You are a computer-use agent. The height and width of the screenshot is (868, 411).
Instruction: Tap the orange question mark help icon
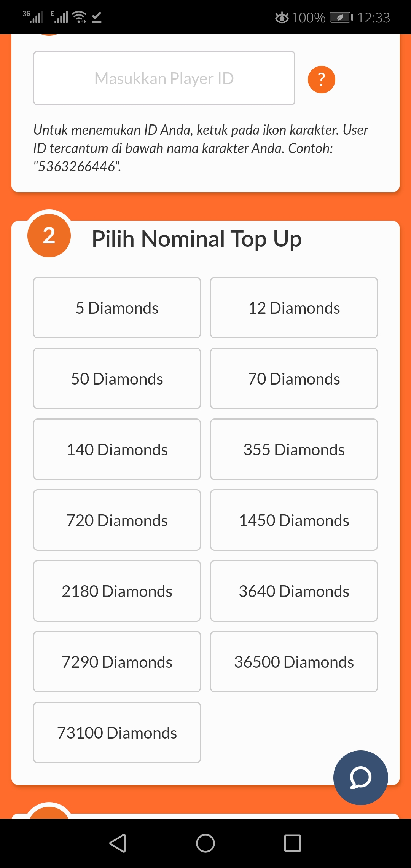(x=321, y=80)
